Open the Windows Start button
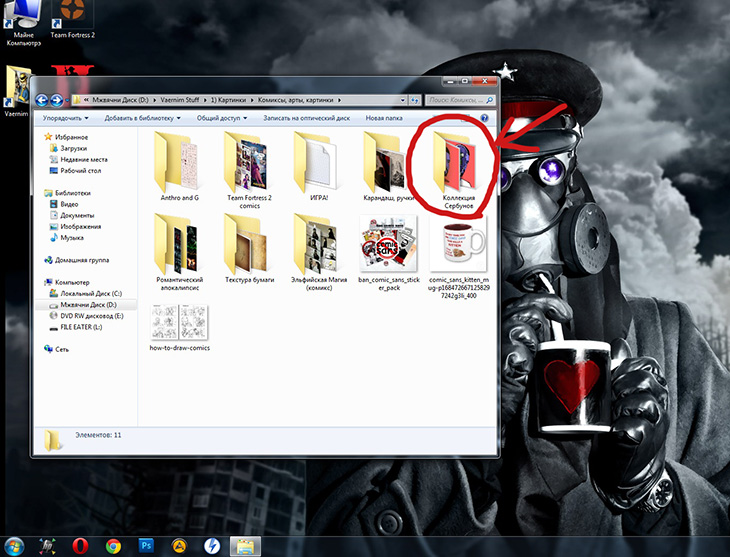This screenshot has width=730, height=557. click(x=14, y=546)
